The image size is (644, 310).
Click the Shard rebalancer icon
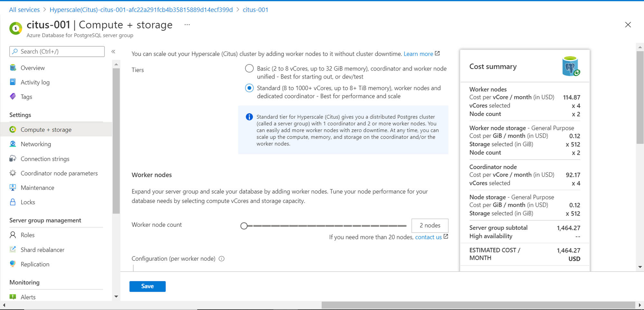[x=13, y=249]
